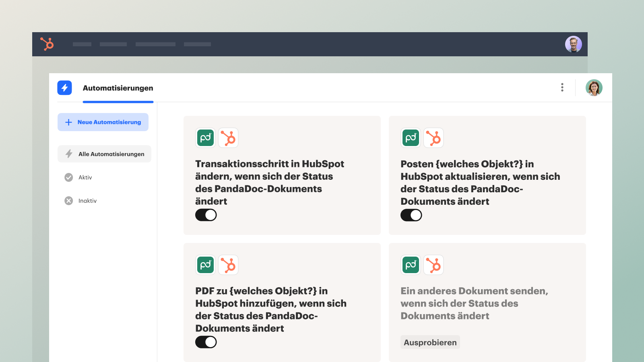Click the first placeholder item in HubSpot navigation
The height and width of the screenshot is (362, 644).
coord(82,44)
